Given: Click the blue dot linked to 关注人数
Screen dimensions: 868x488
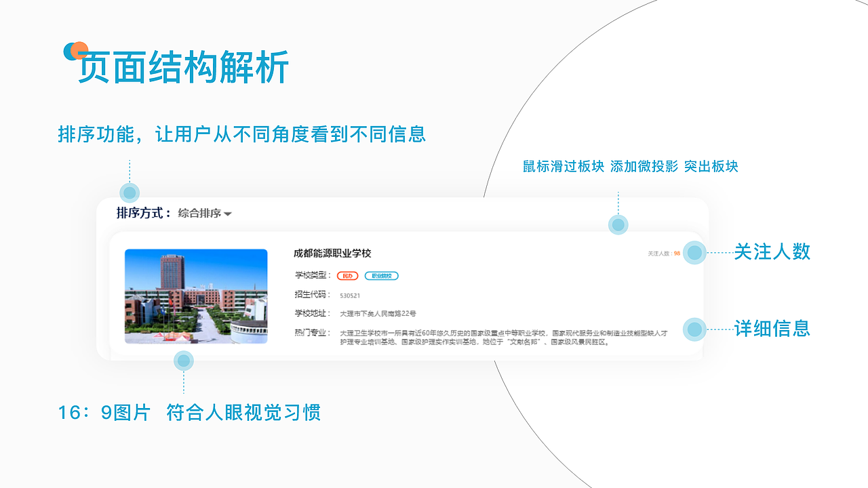Looking at the screenshot, I should pos(694,251).
